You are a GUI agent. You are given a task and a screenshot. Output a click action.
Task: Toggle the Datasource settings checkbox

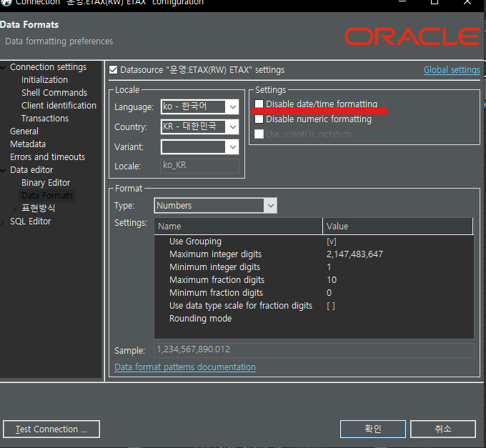coord(113,70)
